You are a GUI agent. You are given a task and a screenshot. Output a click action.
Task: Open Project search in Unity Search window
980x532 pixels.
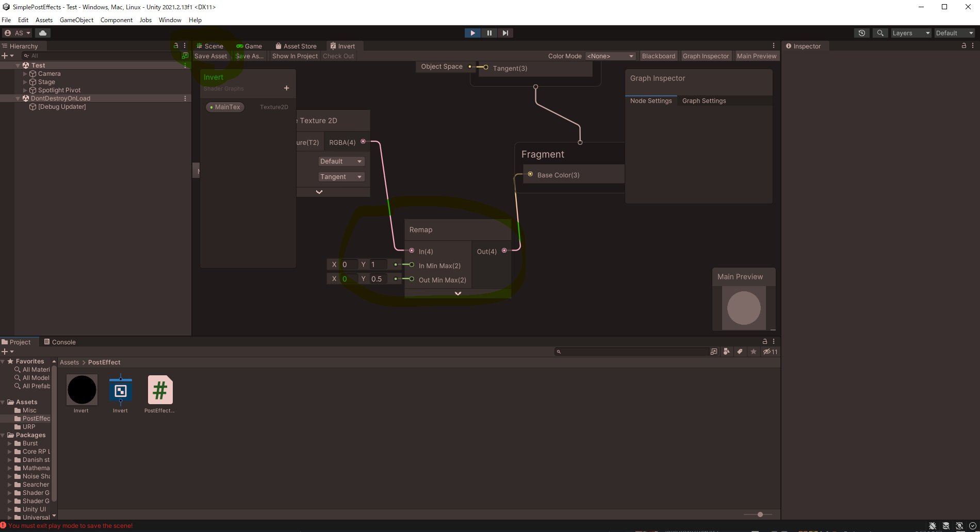point(714,352)
